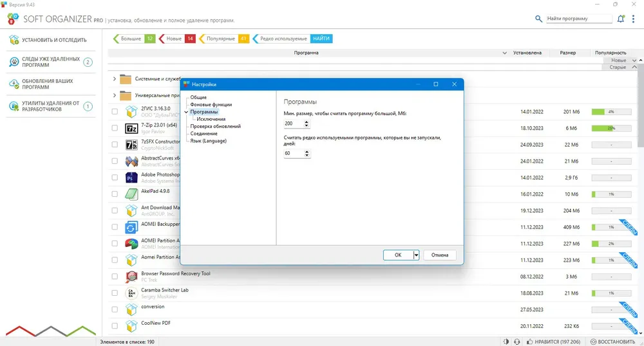Screen dimensions: 644x346
Task: Open the three-dot menu icon
Action: pyautogui.click(x=633, y=19)
